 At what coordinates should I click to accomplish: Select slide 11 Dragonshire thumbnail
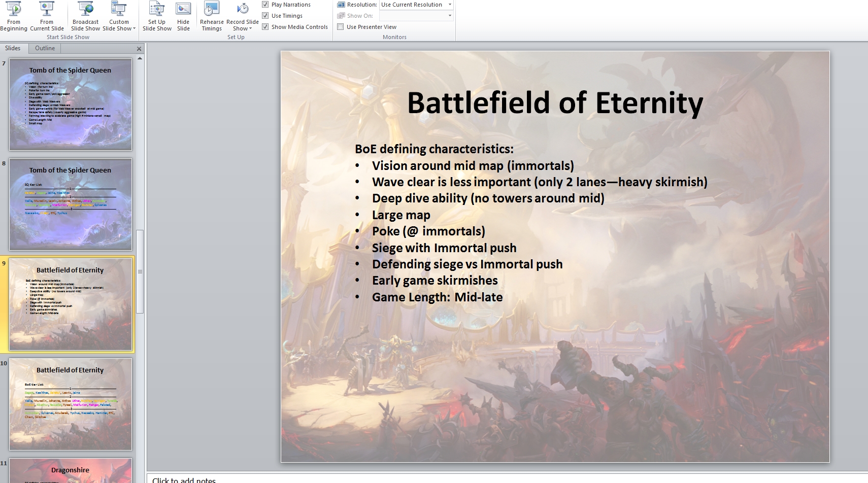(71, 471)
